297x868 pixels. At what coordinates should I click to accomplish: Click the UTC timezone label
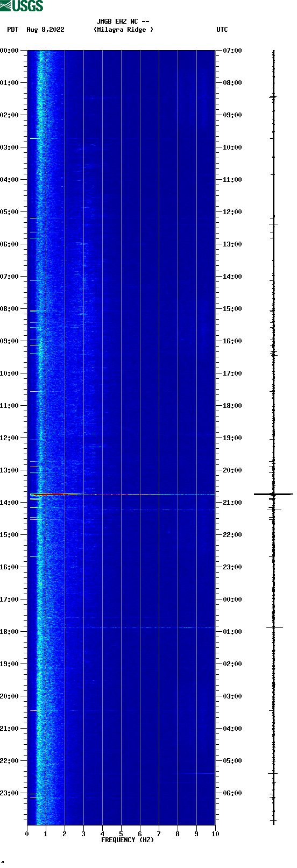click(222, 30)
